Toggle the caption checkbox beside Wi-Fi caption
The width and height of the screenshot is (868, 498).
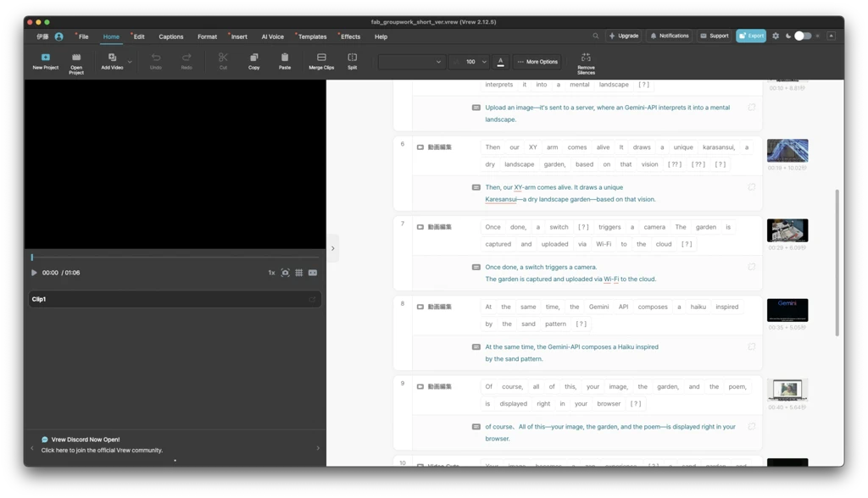pyautogui.click(x=752, y=267)
